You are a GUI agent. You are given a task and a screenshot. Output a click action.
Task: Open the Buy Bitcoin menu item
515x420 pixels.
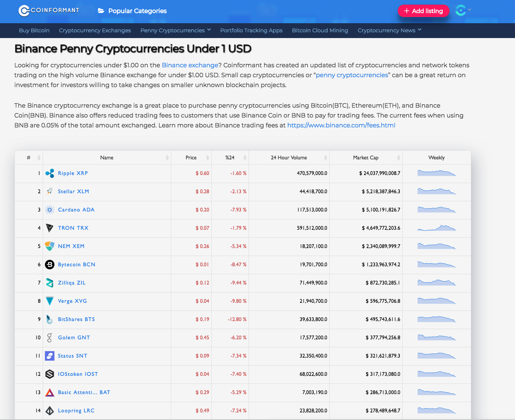pyautogui.click(x=34, y=30)
